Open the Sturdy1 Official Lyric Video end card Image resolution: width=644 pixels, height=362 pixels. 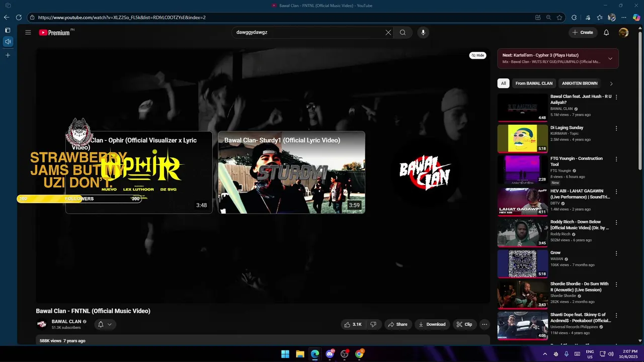pos(291,172)
